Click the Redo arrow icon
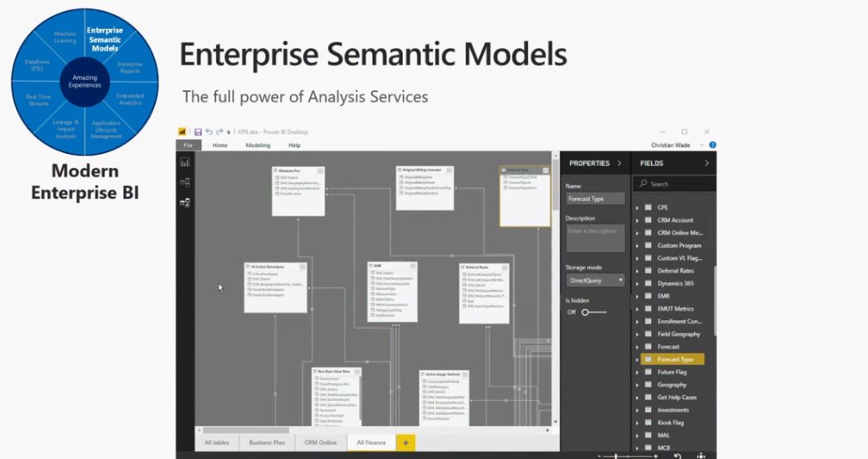 (219, 132)
